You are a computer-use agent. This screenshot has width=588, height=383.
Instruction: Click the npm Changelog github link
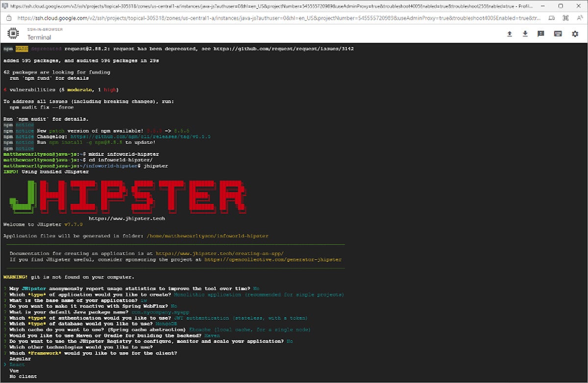[140, 137]
